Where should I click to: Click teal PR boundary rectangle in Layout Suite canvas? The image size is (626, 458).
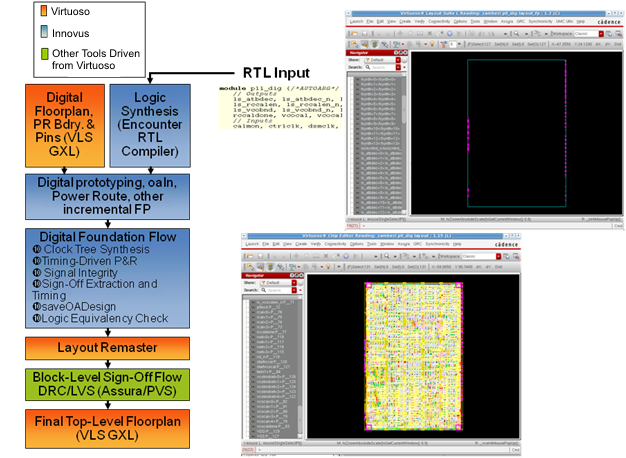point(517,133)
